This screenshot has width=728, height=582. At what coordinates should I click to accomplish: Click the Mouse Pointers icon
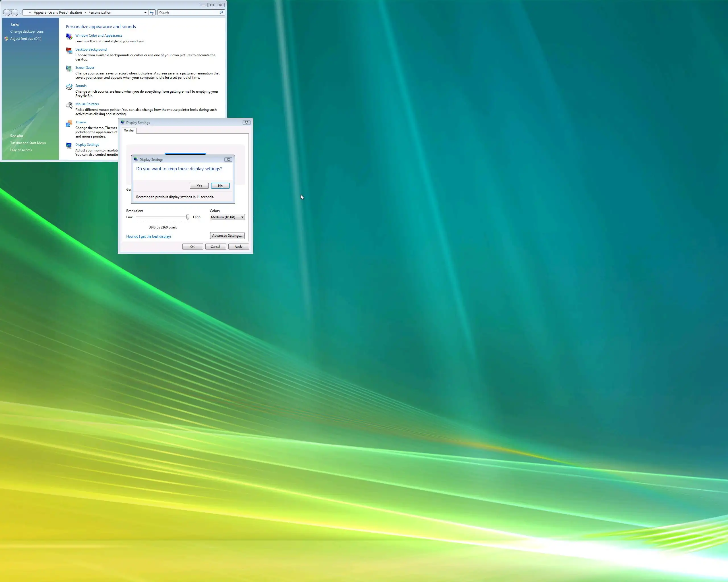pyautogui.click(x=69, y=105)
